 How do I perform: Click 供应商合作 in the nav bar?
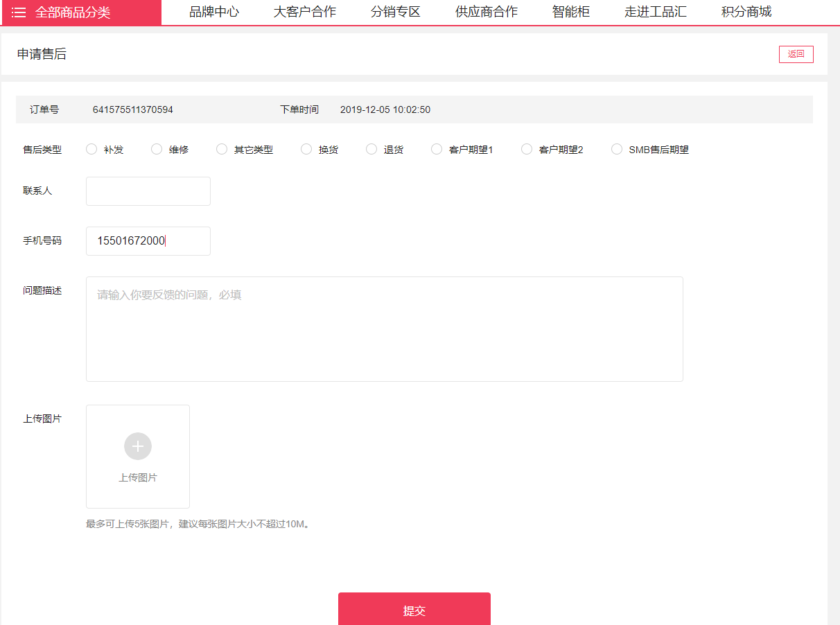pyautogui.click(x=487, y=12)
